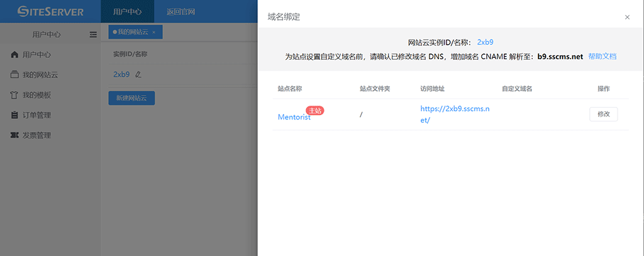Click the 2xb9 instance link in the dialog header
The height and width of the screenshot is (256, 644).
[485, 42]
